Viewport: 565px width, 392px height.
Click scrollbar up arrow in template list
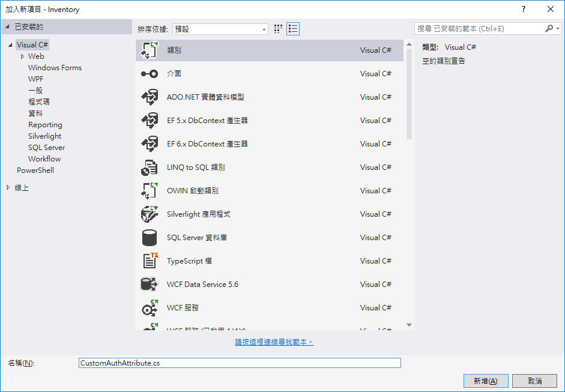click(x=409, y=44)
